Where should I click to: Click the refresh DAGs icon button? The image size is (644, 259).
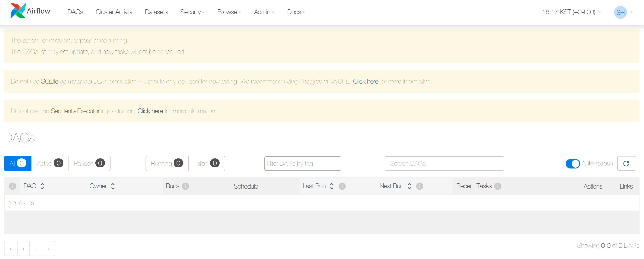click(626, 163)
